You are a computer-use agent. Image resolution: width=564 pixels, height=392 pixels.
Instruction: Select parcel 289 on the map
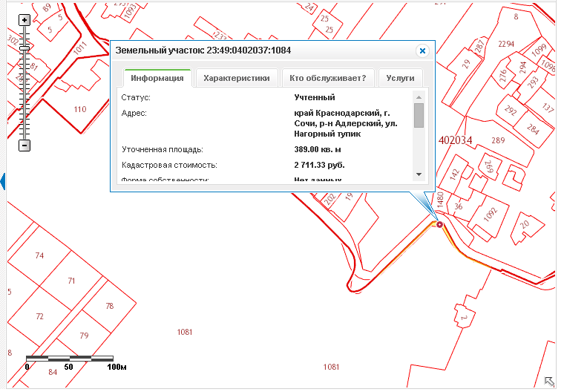498,140
